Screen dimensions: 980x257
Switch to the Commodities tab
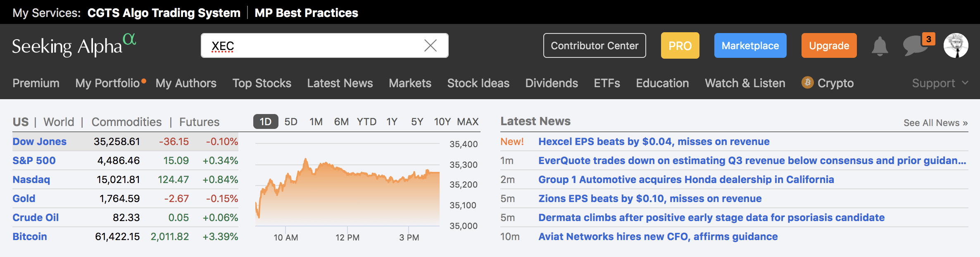(x=126, y=122)
